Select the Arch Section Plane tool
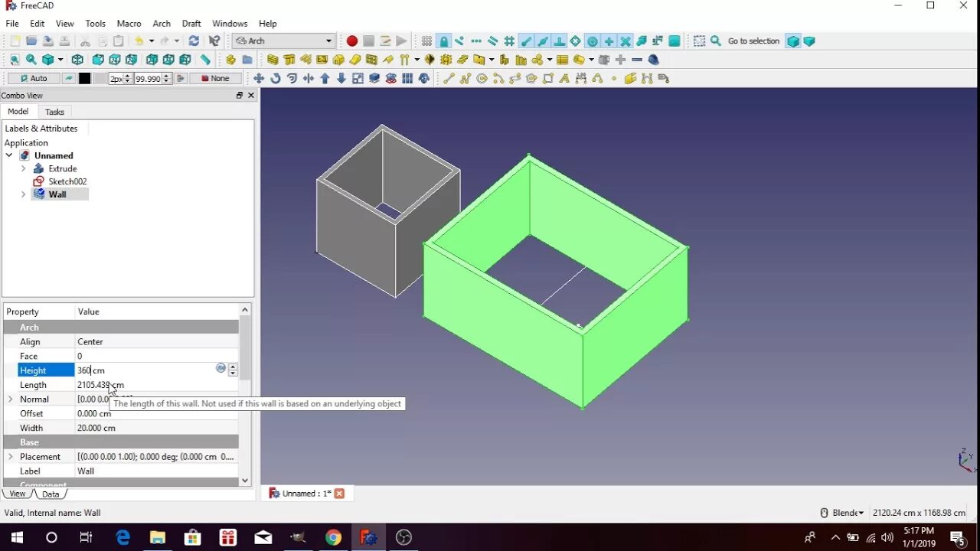 tap(430, 60)
